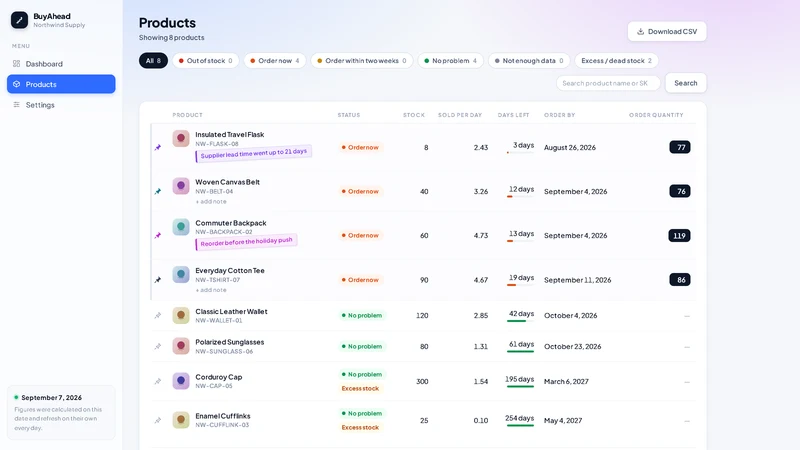Edit the supplier lead time note
The width and height of the screenshot is (800, 450).
coord(254,154)
